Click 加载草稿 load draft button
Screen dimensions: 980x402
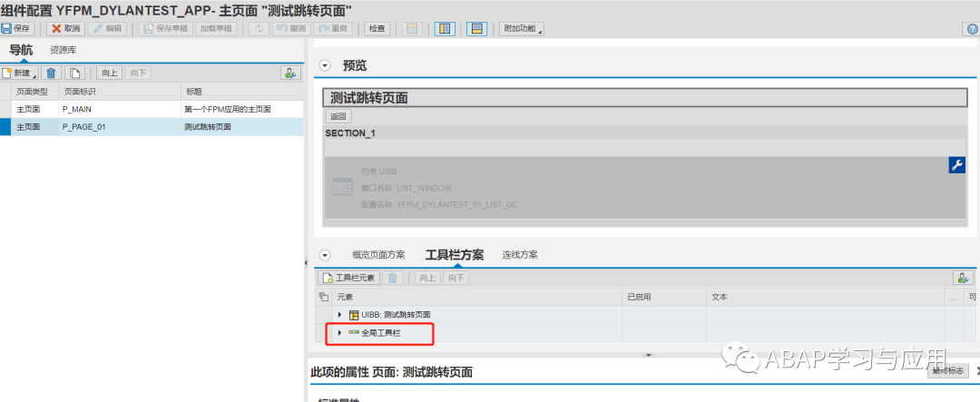coord(216,29)
